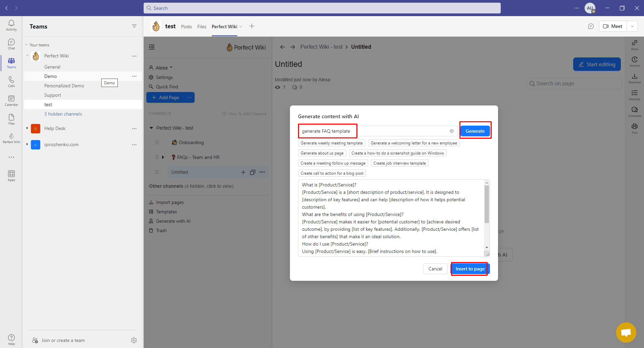Open the page Comments panel
Screen dimensions: 644x348
pos(635,112)
